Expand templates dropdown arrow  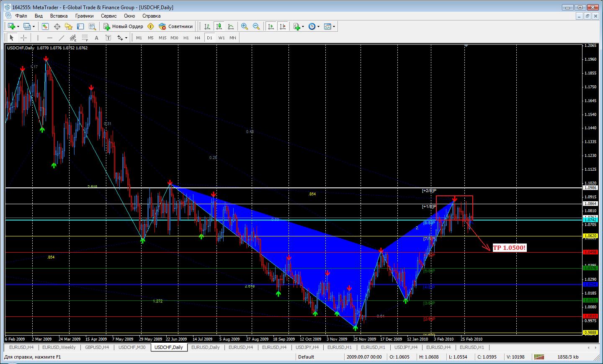click(x=334, y=26)
